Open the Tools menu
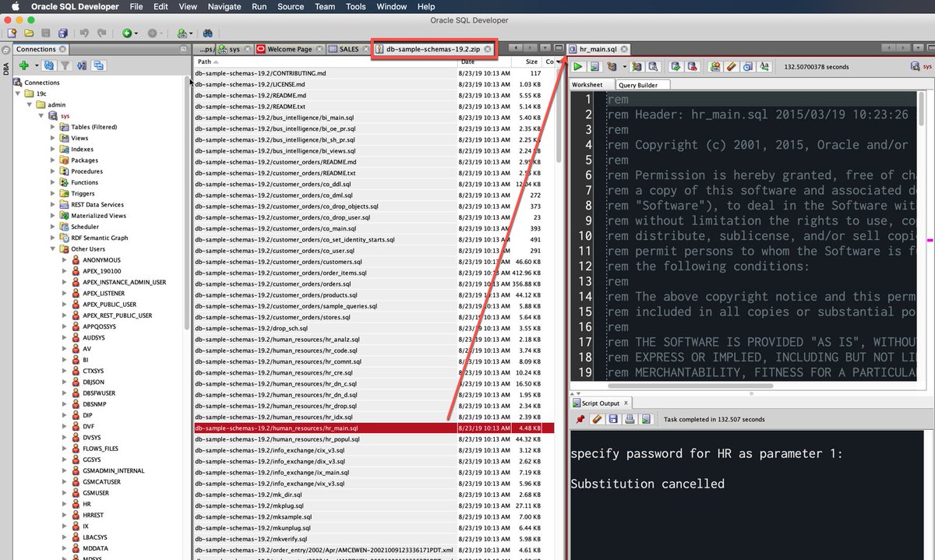 click(x=355, y=6)
